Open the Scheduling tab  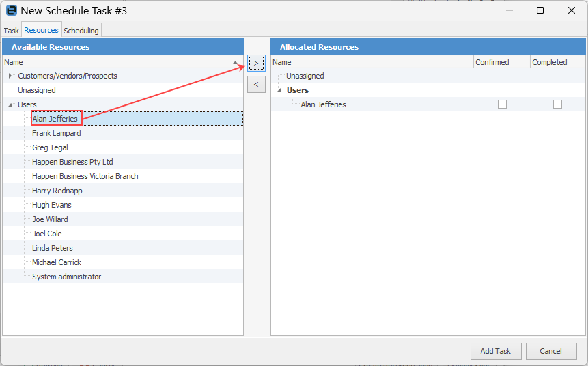81,31
